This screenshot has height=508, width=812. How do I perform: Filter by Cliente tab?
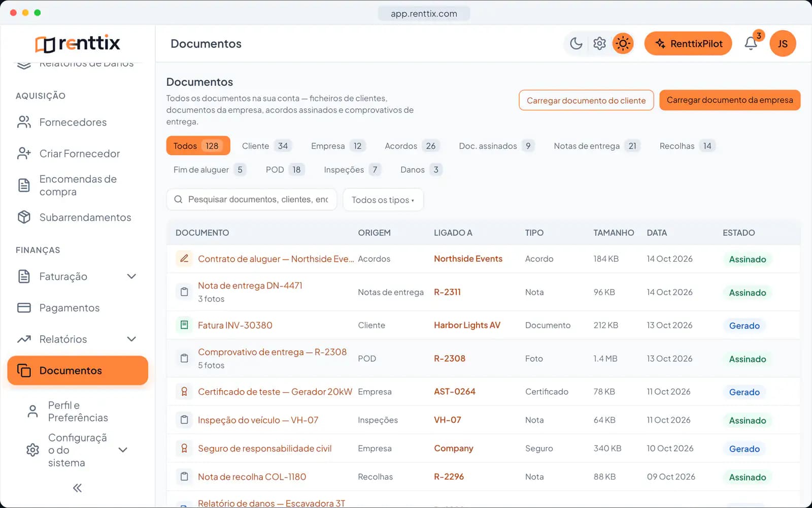(266, 146)
